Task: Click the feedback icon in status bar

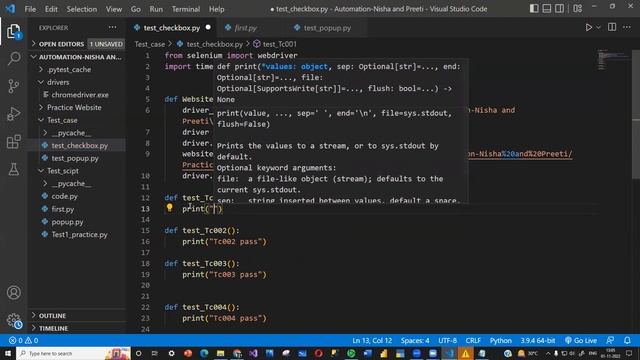Action: coord(611,340)
